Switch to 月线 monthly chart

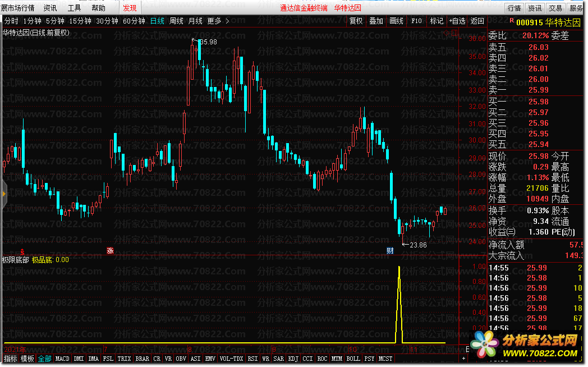click(195, 21)
